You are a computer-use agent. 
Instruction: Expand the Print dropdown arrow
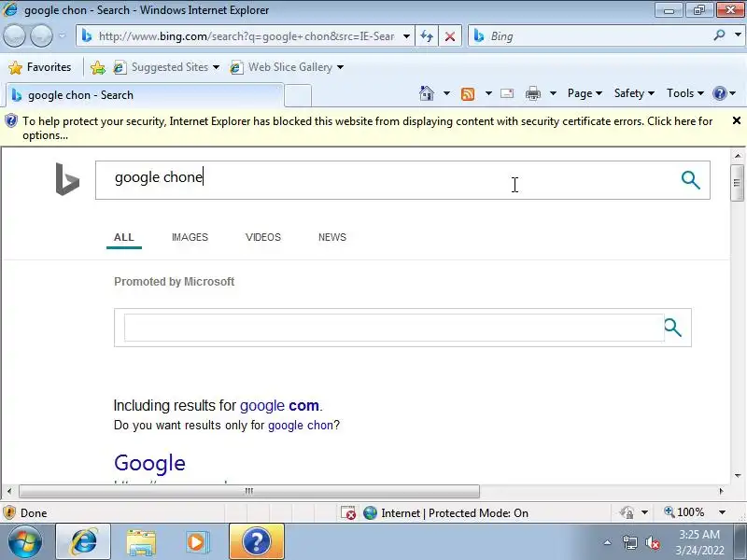(553, 93)
